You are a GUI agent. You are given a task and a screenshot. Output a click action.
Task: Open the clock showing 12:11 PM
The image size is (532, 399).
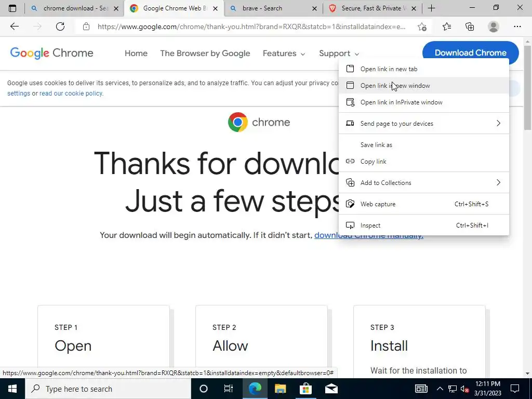(x=488, y=389)
